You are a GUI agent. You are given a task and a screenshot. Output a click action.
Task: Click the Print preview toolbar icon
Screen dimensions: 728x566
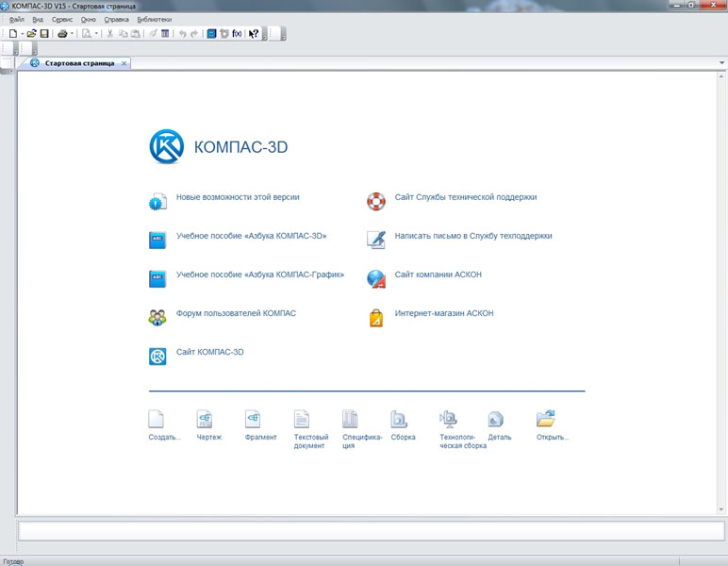87,33
